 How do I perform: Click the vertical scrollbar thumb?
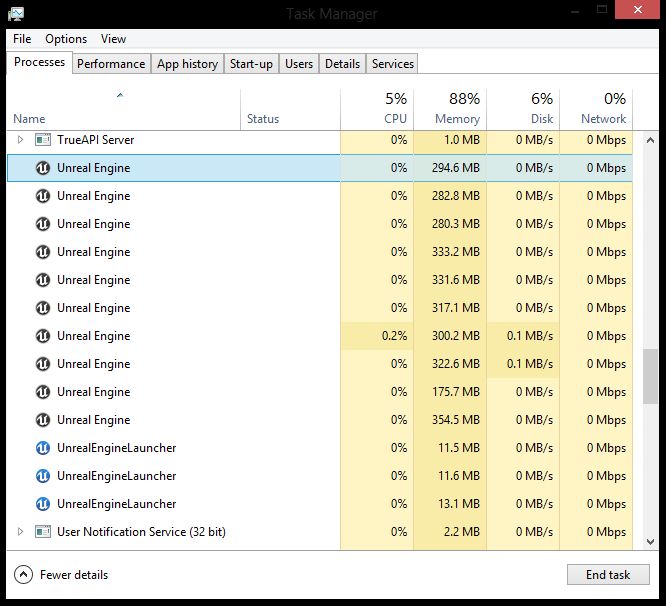650,376
